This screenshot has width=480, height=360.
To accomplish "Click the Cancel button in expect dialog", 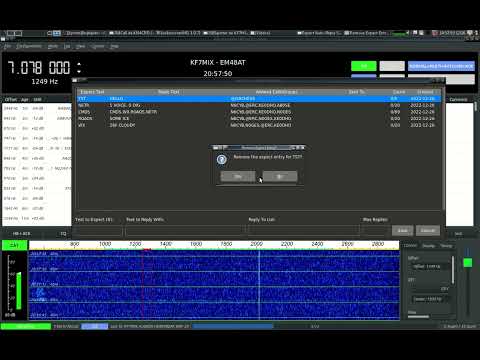I will [x=428, y=230].
